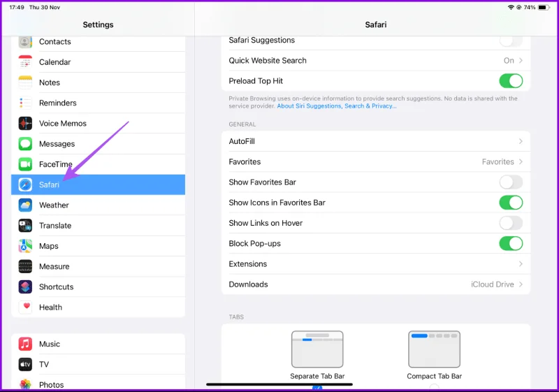Tap the Separate Tab Bar label
Image resolution: width=559 pixels, height=392 pixels.
coord(317,377)
